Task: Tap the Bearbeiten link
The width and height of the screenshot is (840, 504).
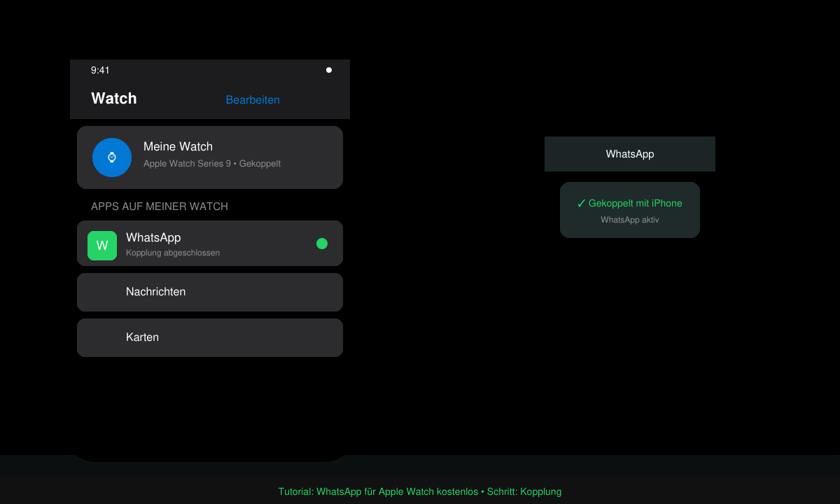Action: coord(253,100)
